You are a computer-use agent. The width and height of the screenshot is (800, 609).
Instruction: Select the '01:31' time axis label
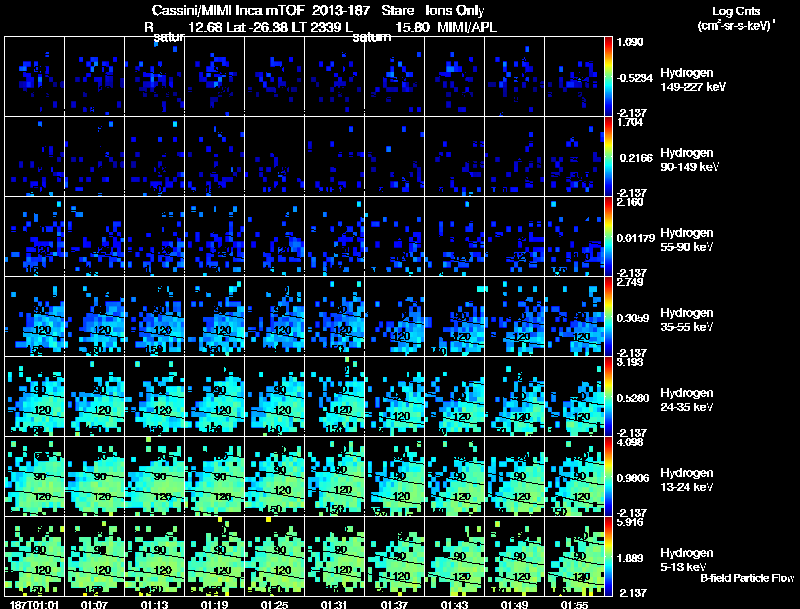(x=334, y=605)
